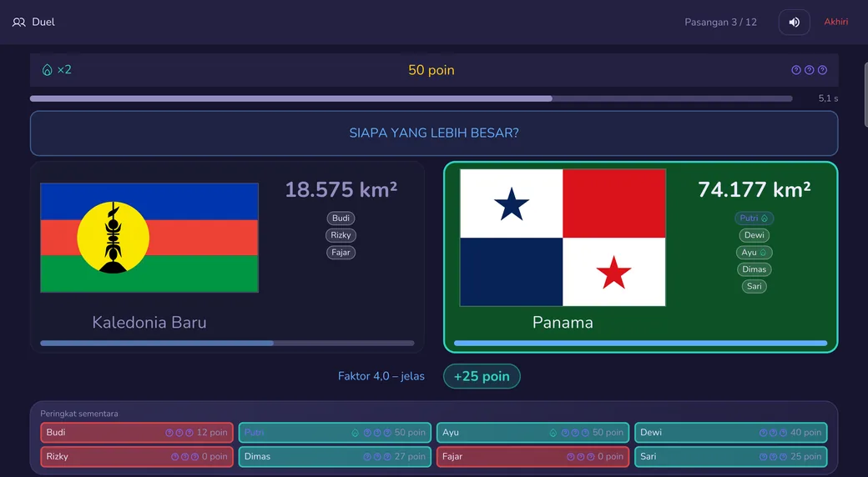Toggle the sound speaker button
This screenshot has width=868, height=477.
coord(795,23)
